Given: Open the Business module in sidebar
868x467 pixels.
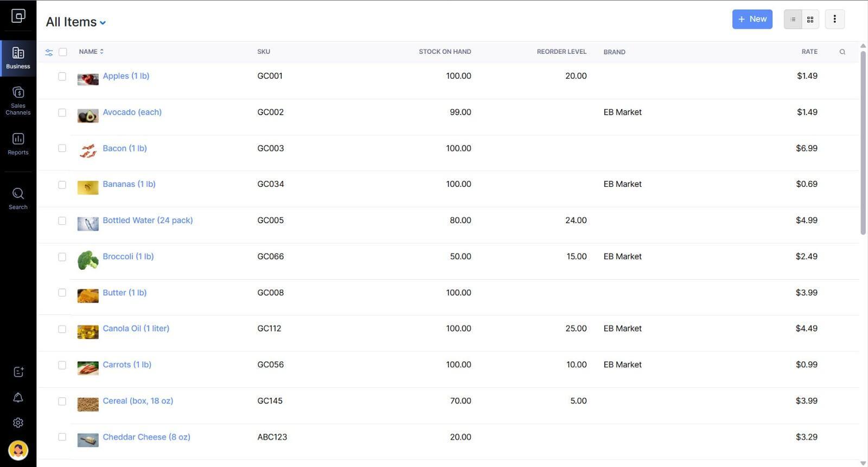Looking at the screenshot, I should coord(18,58).
